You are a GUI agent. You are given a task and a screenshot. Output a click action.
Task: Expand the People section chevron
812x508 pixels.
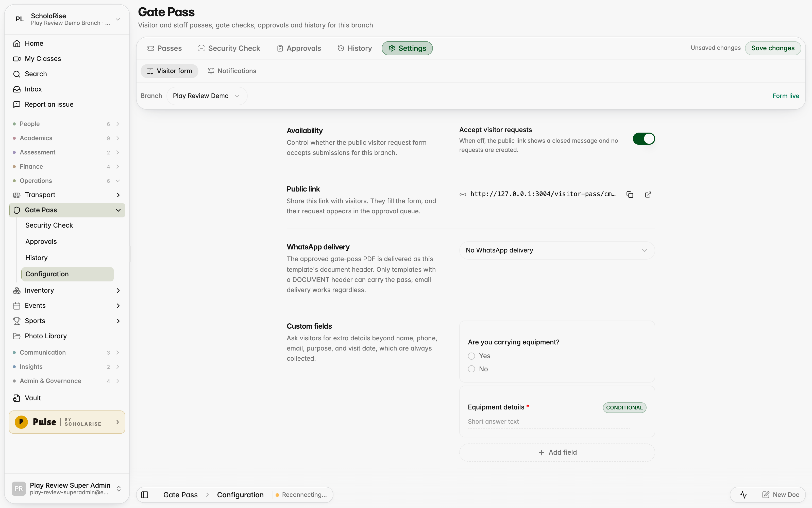coord(118,124)
